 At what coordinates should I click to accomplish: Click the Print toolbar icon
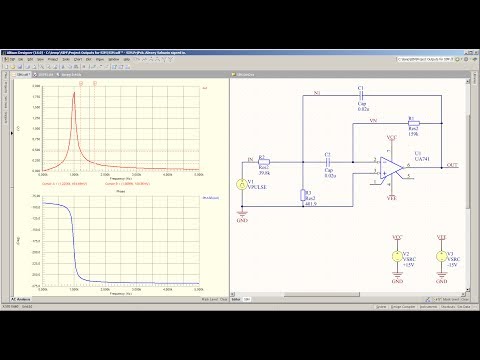click(x=27, y=67)
